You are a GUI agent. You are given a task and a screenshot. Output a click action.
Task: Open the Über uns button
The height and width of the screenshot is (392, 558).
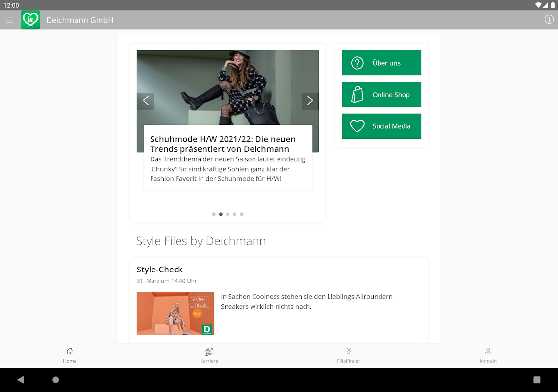tap(381, 63)
